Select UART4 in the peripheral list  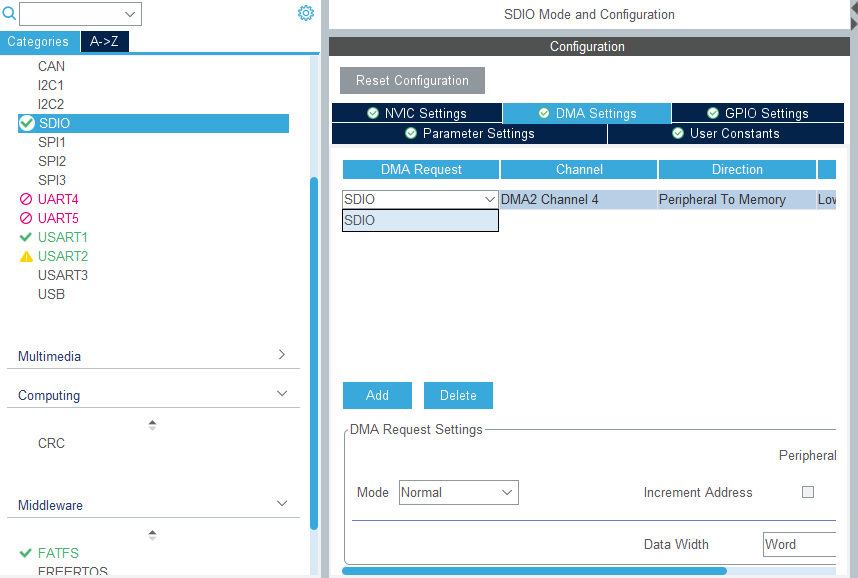coord(58,199)
